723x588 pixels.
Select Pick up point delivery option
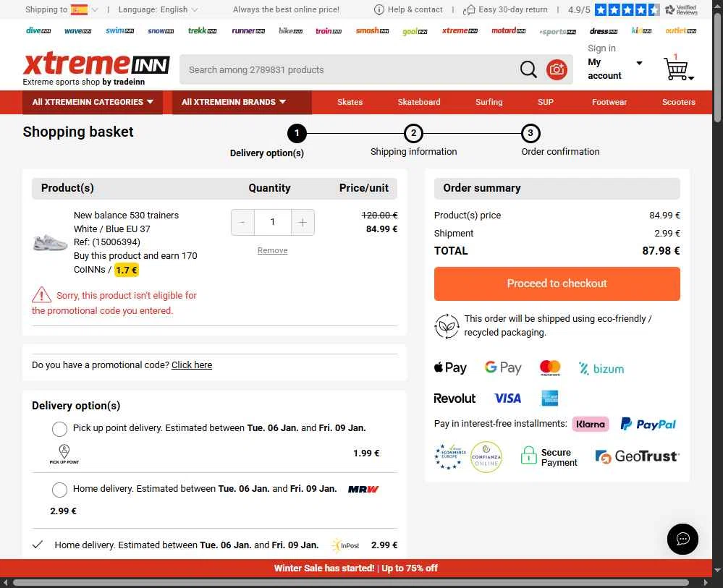point(59,429)
